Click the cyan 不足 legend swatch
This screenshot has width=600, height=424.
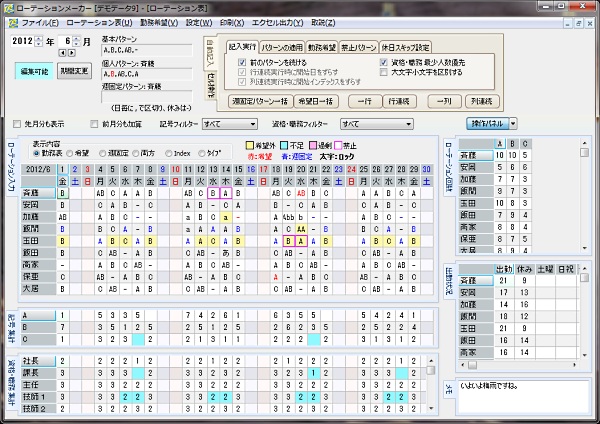[284, 145]
